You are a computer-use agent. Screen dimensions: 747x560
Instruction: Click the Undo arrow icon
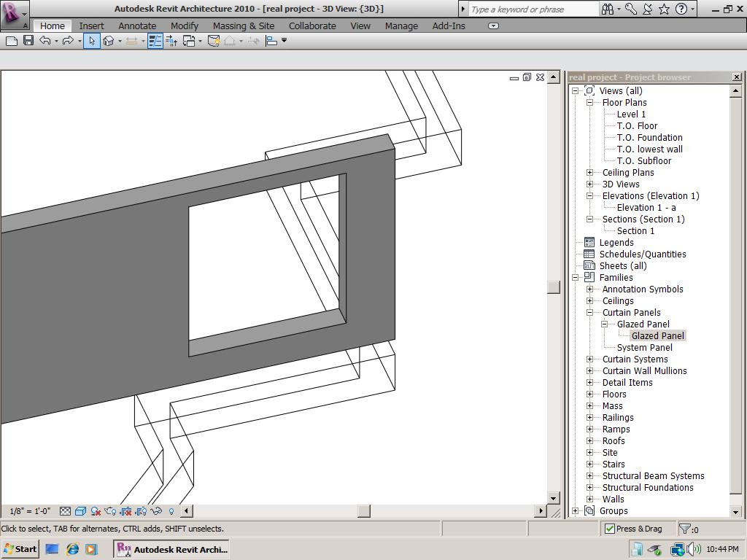[x=45, y=41]
